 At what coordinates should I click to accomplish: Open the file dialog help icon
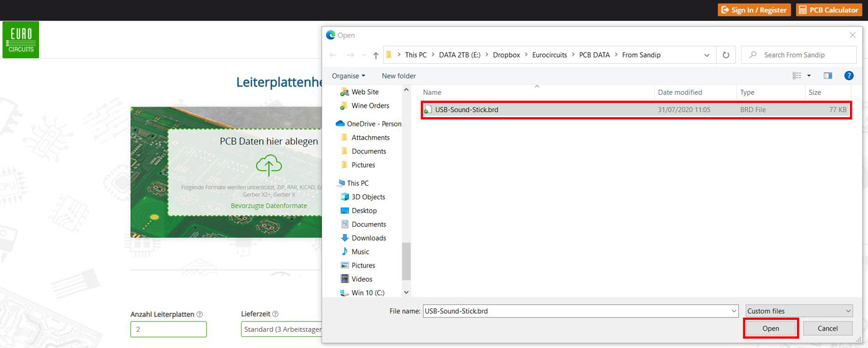pos(849,76)
